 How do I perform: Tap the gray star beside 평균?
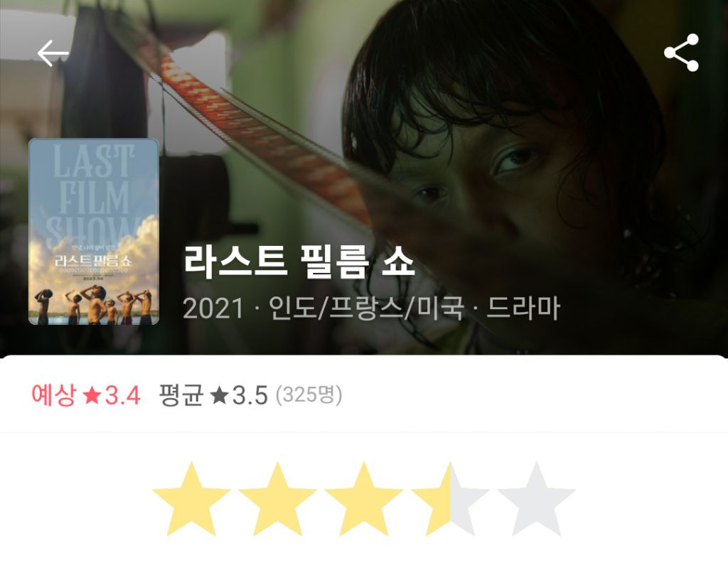click(x=219, y=396)
